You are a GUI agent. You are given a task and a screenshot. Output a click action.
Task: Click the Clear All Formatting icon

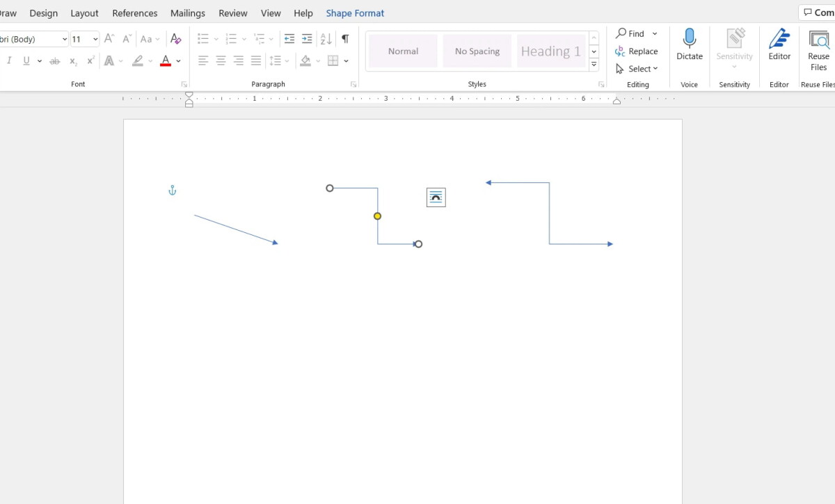175,39
